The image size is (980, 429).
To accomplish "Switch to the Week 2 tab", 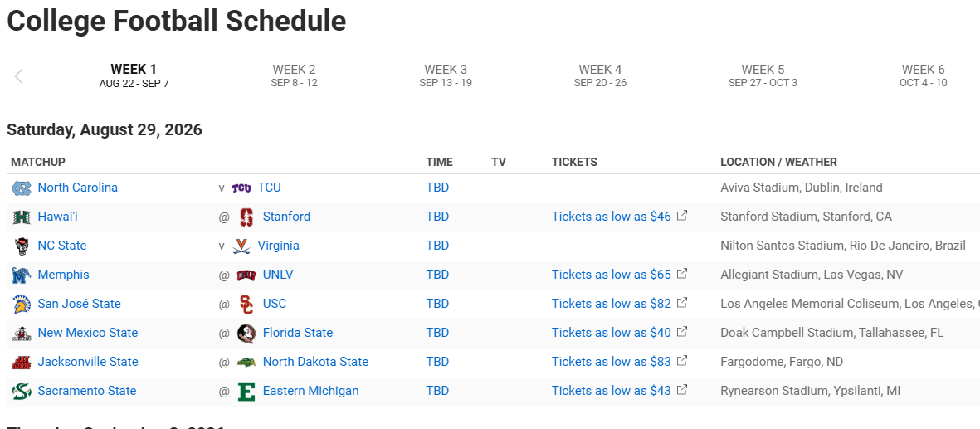I will [x=294, y=76].
